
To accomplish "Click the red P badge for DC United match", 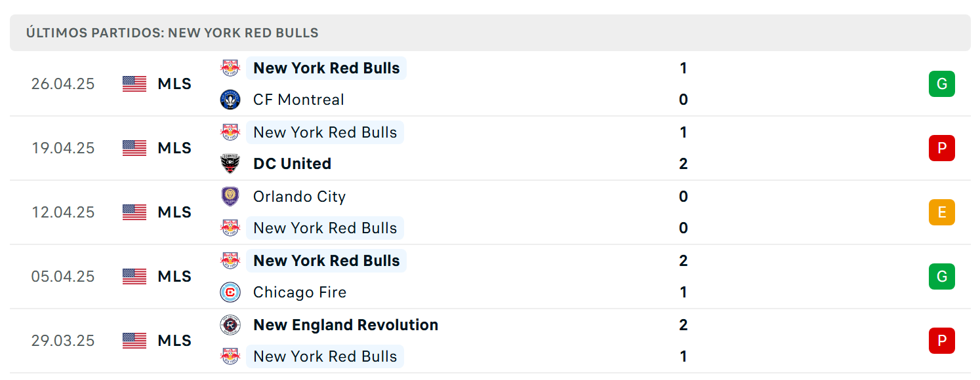I will tap(941, 148).
